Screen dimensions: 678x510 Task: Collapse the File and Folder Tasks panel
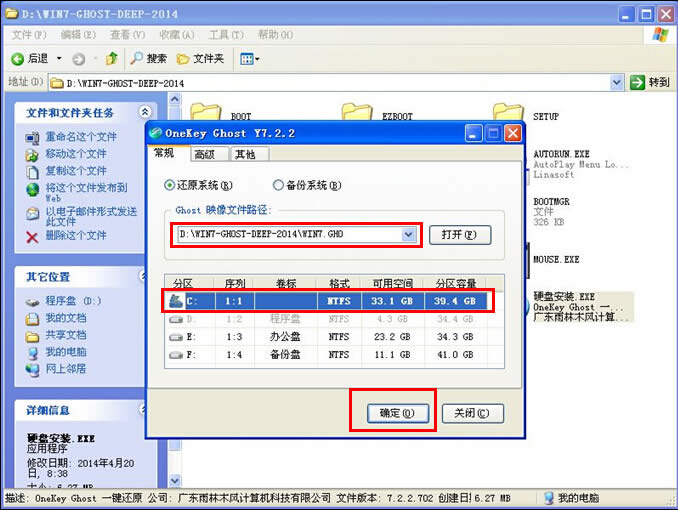[x=145, y=113]
